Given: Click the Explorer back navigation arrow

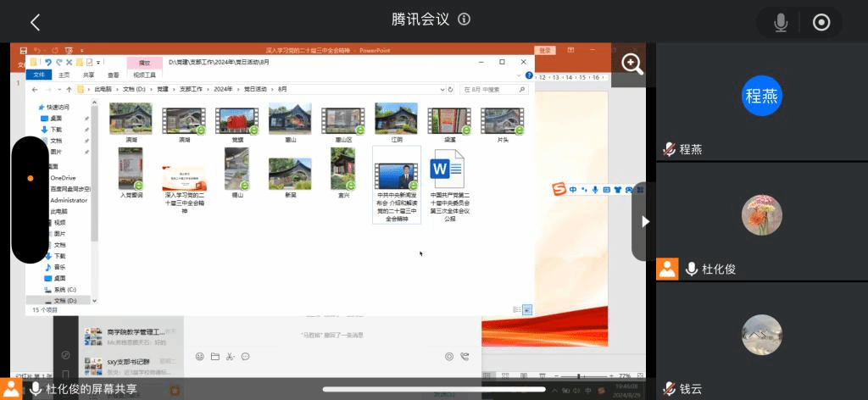Looking at the screenshot, I should (x=35, y=89).
